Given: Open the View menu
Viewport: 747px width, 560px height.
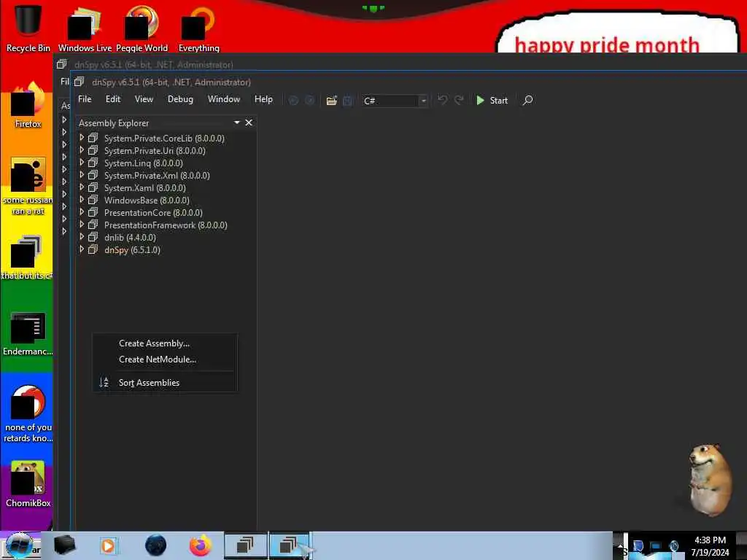Looking at the screenshot, I should coord(144,99).
